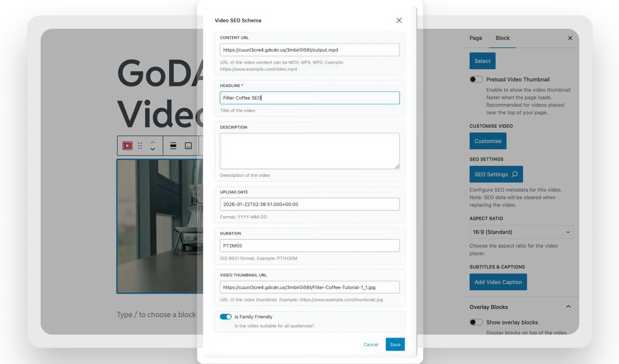619x364 pixels.
Task: Select the video block icon in the toolbar
Action: pos(127,146)
